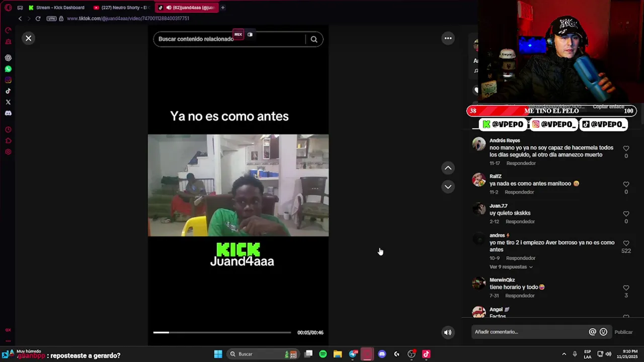Open volume control in the system tray
The width and height of the screenshot is (644, 362).
(x=608, y=354)
